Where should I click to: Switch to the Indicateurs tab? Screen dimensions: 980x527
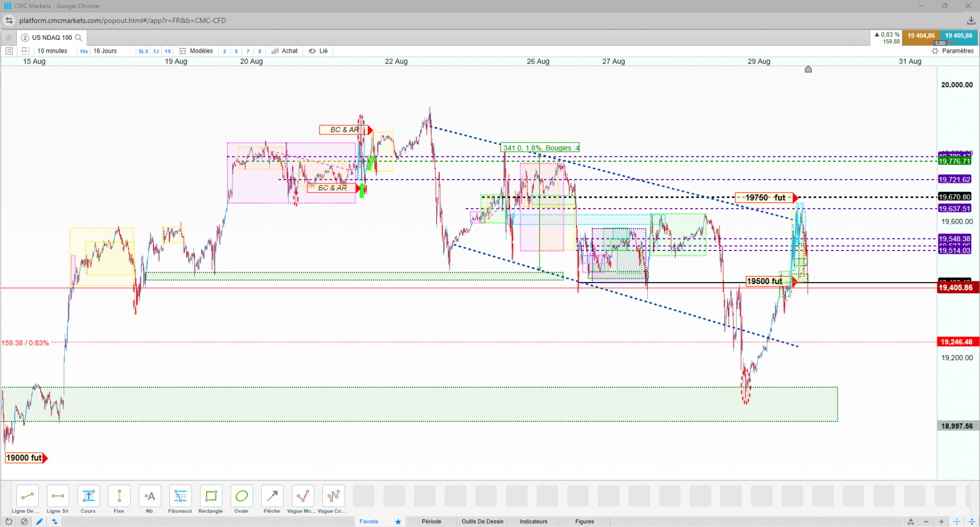click(x=534, y=522)
